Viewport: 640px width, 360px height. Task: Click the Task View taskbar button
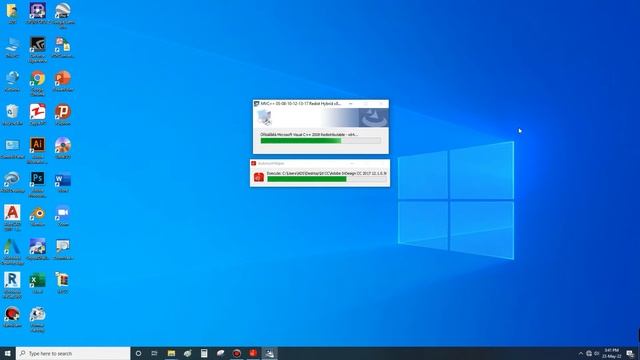click(x=154, y=353)
